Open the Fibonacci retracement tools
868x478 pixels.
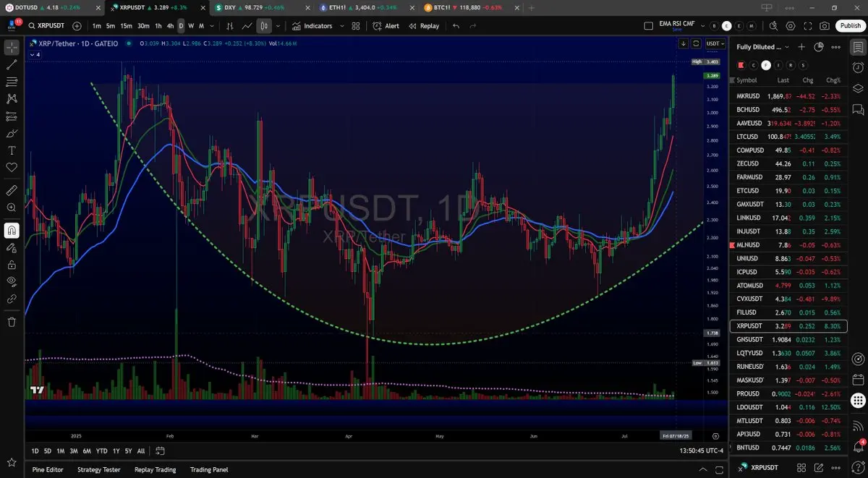12,82
